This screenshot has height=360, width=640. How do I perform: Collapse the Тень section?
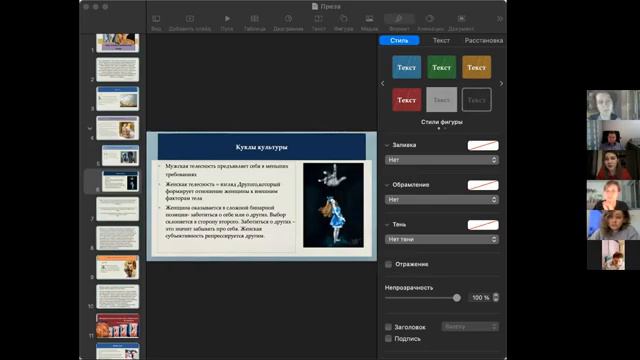387,224
